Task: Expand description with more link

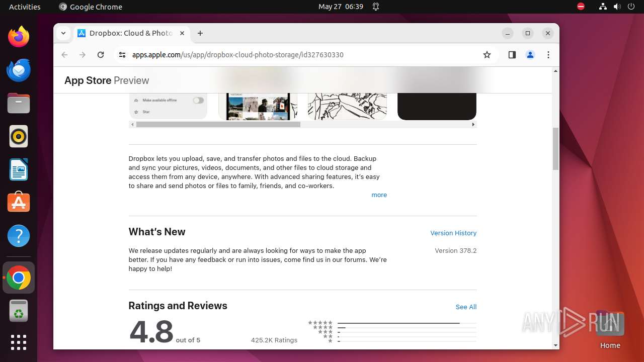Action: (379, 195)
